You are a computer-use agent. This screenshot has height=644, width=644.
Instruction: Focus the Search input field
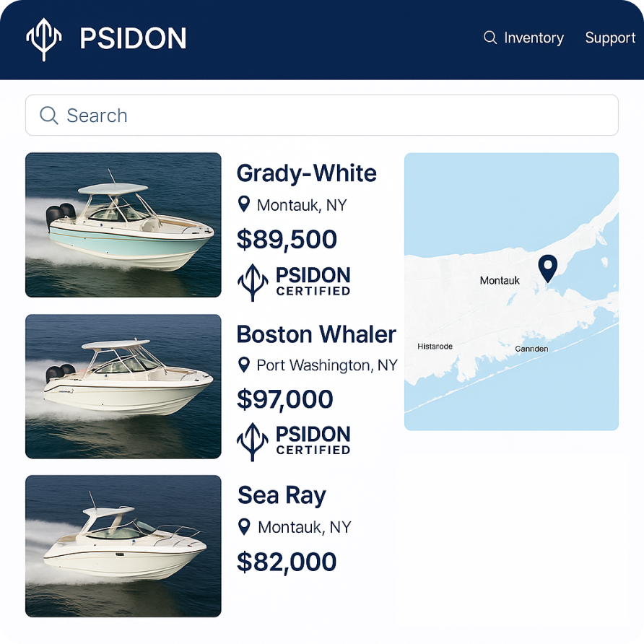click(332, 116)
